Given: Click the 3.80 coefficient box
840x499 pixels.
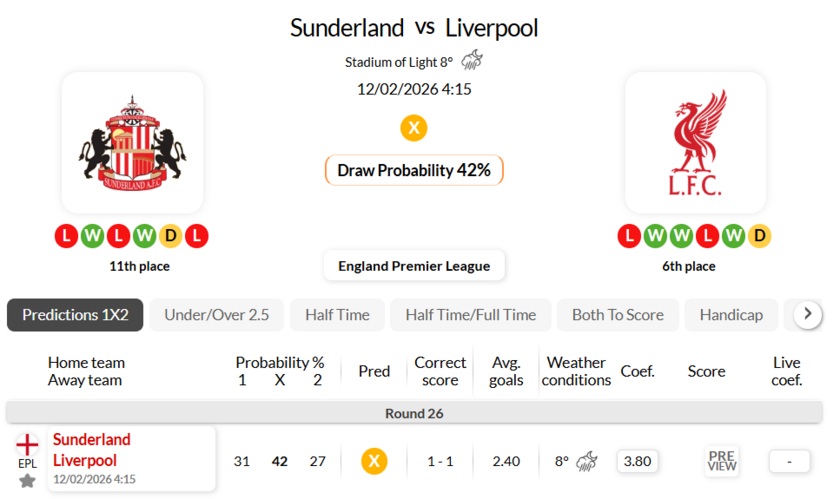Looking at the screenshot, I should (637, 461).
